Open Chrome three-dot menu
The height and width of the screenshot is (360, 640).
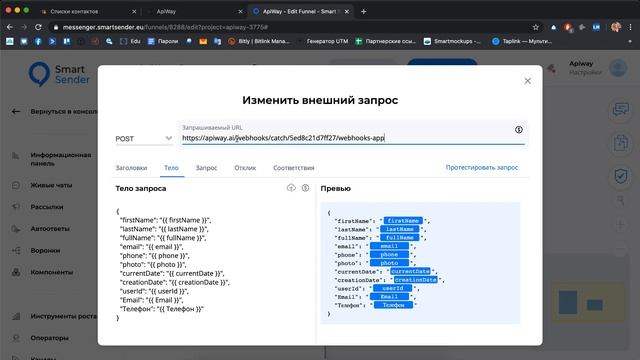pyautogui.click(x=631, y=27)
